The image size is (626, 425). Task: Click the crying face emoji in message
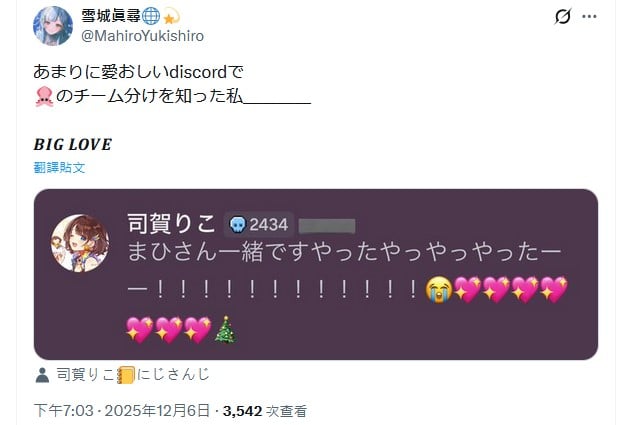439,290
